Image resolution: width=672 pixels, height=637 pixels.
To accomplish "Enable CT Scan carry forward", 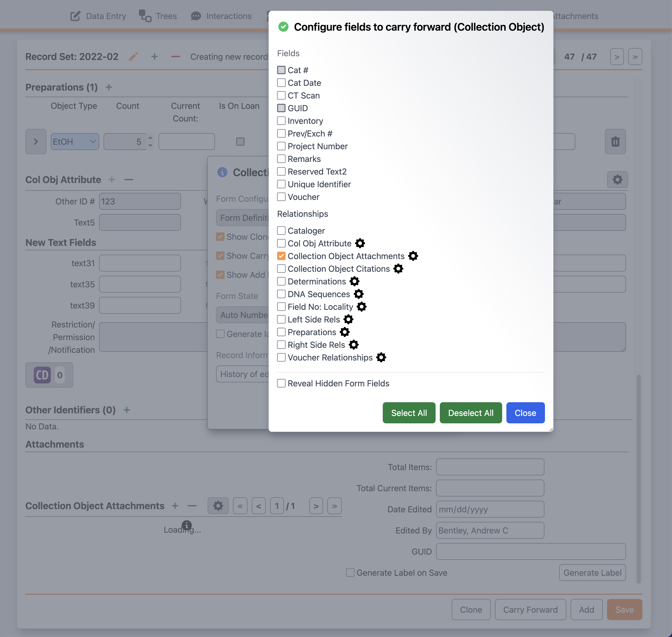I will pos(281,95).
